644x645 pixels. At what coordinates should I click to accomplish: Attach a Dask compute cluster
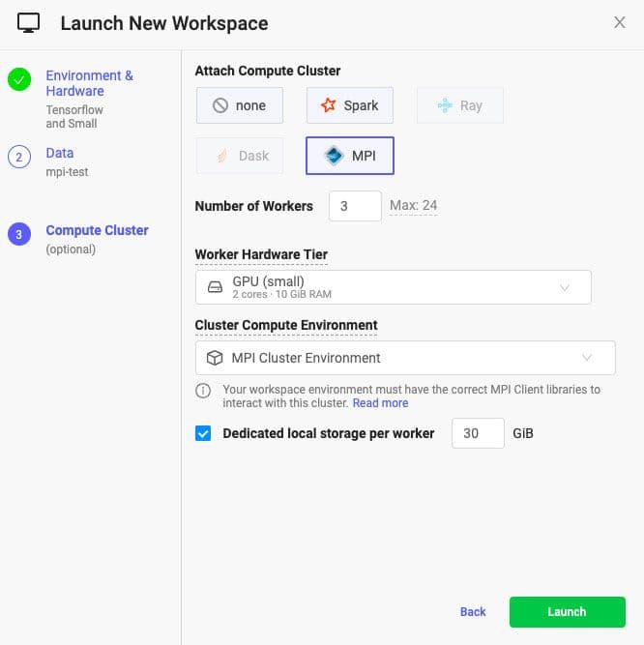point(240,156)
